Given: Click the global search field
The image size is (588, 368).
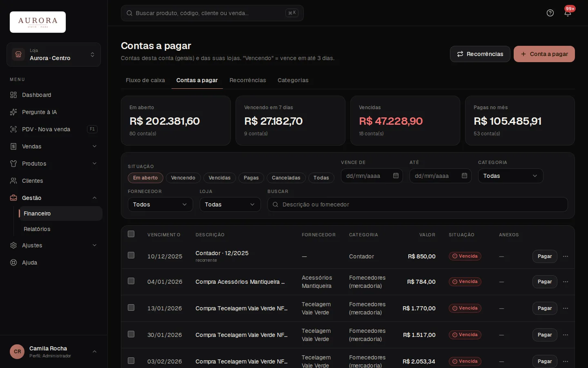Looking at the screenshot, I should 212,13.
